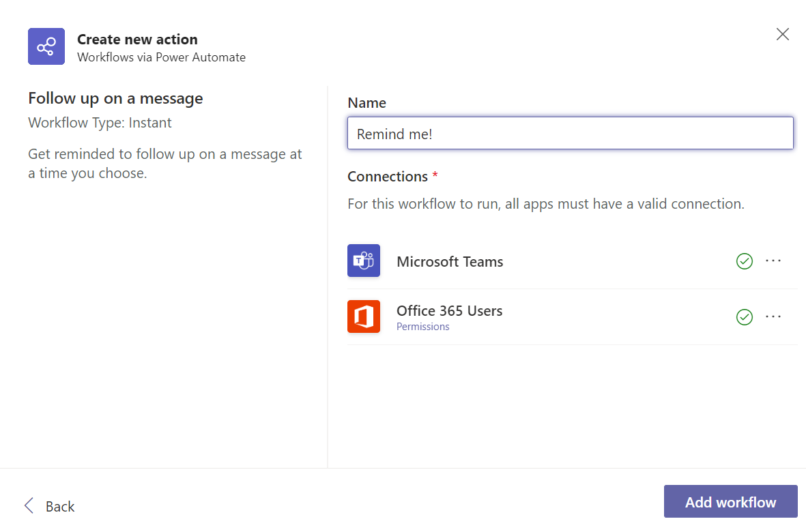This screenshot has width=806, height=532.
Task: Open the Permissions link under Office 365 Users
Action: point(422,327)
